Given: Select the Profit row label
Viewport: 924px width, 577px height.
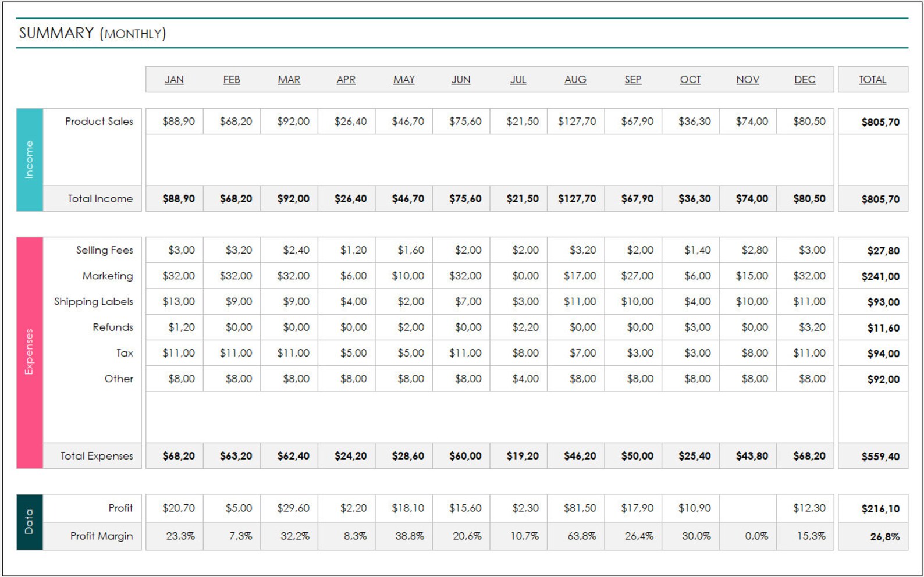Looking at the screenshot, I should coord(120,508).
